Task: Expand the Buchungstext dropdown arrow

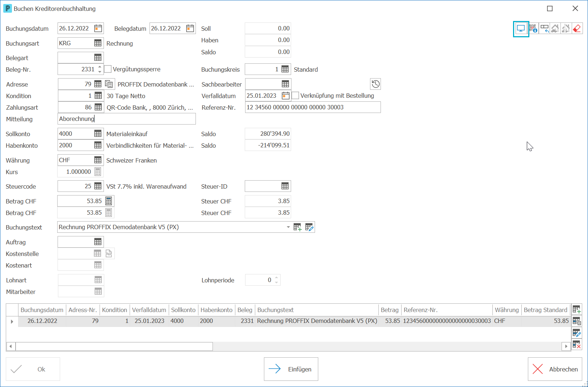Action: 288,227
